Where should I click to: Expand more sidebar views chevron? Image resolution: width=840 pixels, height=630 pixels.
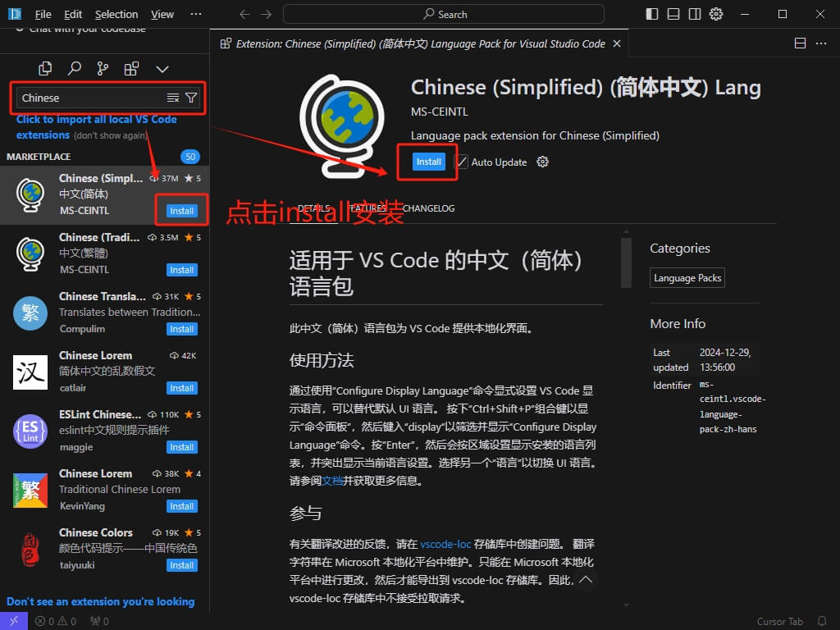[162, 69]
